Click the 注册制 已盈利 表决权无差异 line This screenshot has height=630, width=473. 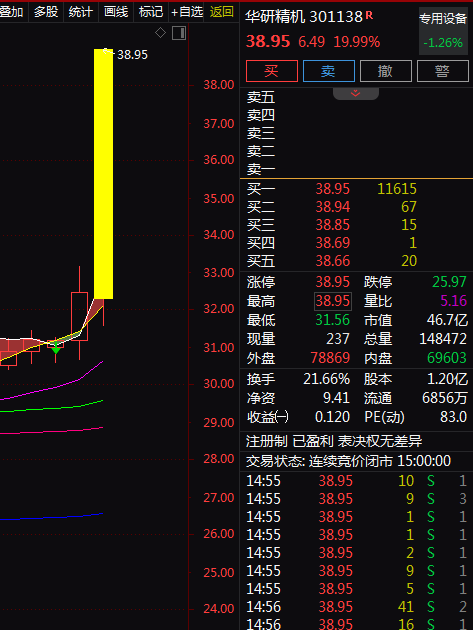pos(334,442)
